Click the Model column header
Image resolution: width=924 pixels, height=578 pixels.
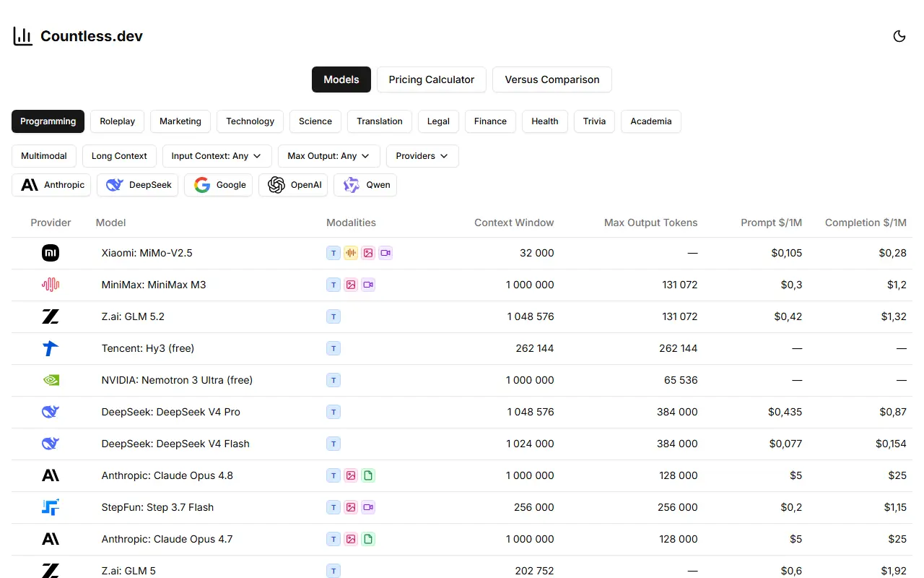[x=111, y=223]
